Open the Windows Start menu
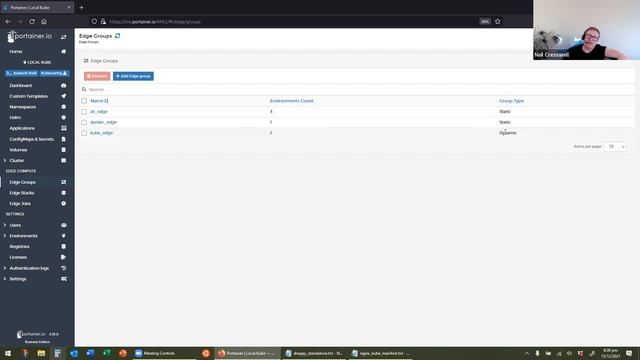The width and height of the screenshot is (640, 360). pyautogui.click(x=8, y=353)
